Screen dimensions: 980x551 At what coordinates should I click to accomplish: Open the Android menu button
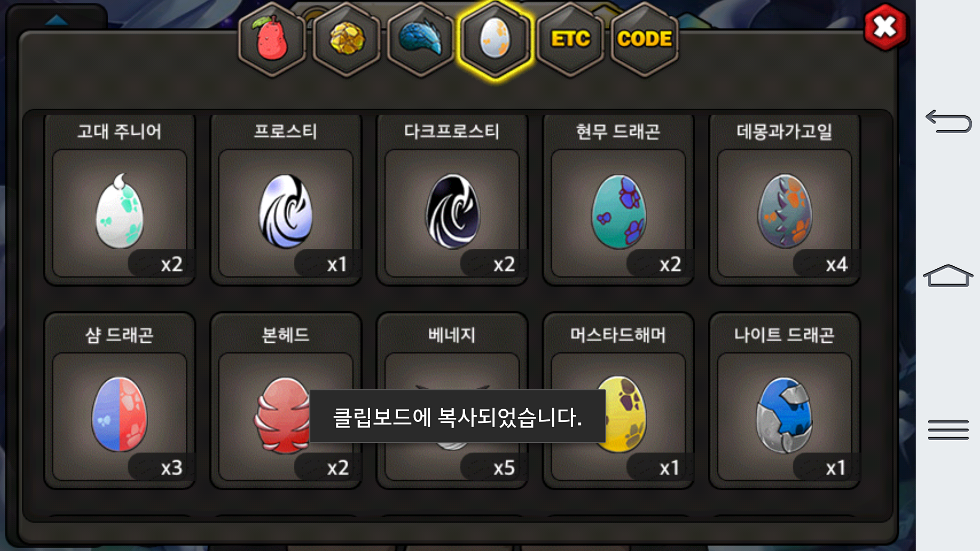click(x=948, y=430)
